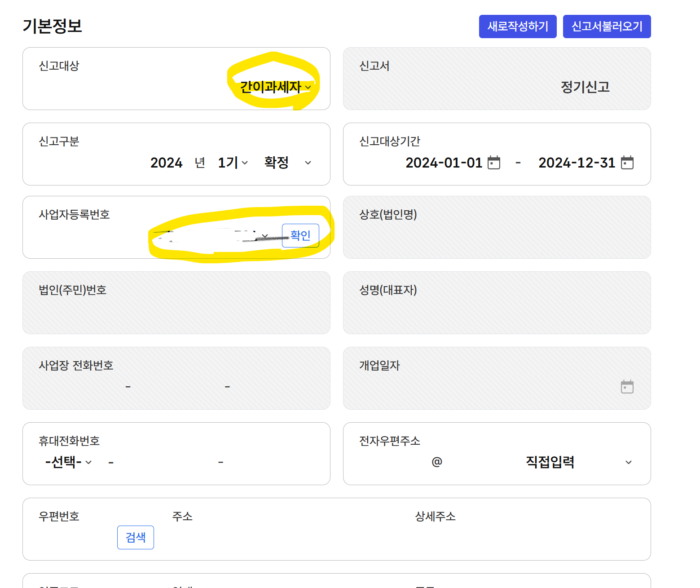Open calendar for start date 2024-01-01

494,162
